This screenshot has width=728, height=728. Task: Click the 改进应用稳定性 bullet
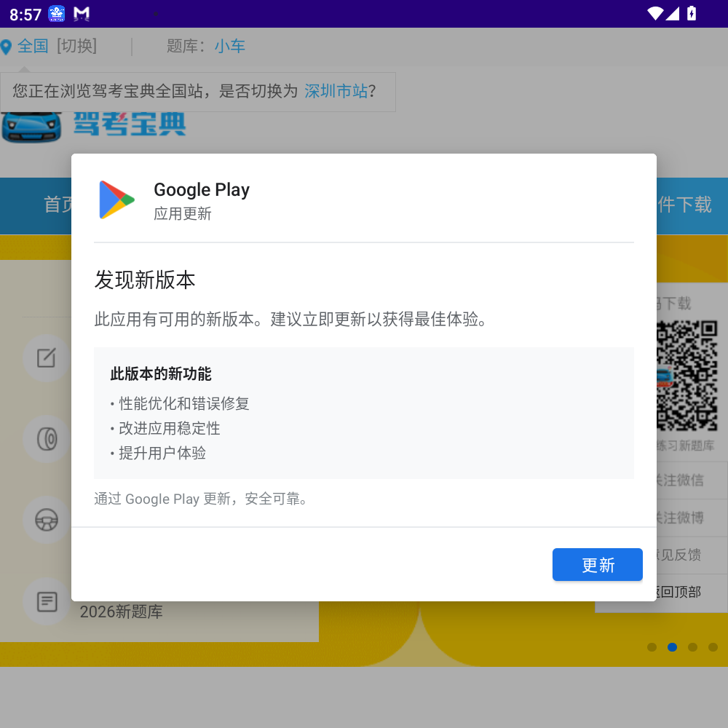click(x=165, y=428)
